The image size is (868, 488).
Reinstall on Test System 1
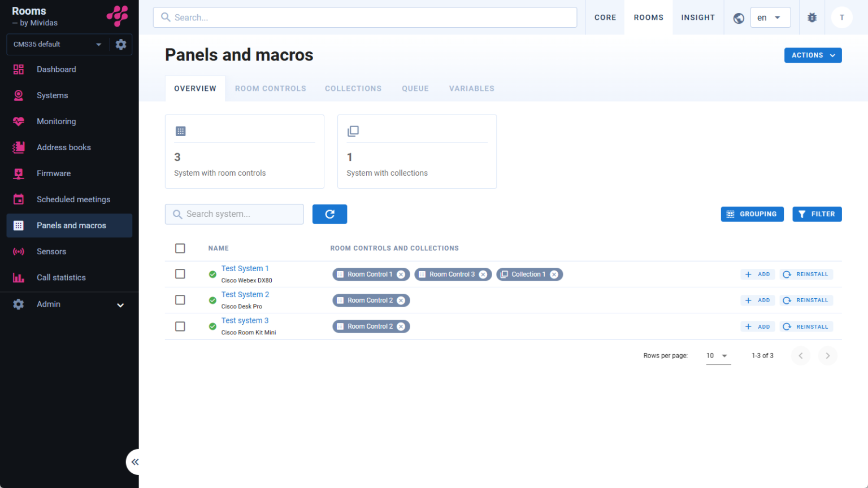click(805, 274)
